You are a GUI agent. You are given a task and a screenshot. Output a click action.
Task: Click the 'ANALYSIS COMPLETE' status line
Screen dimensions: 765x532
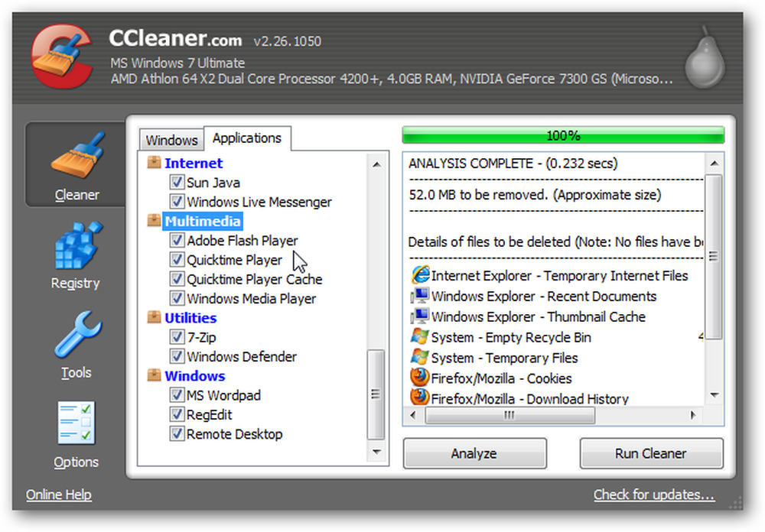(x=513, y=164)
